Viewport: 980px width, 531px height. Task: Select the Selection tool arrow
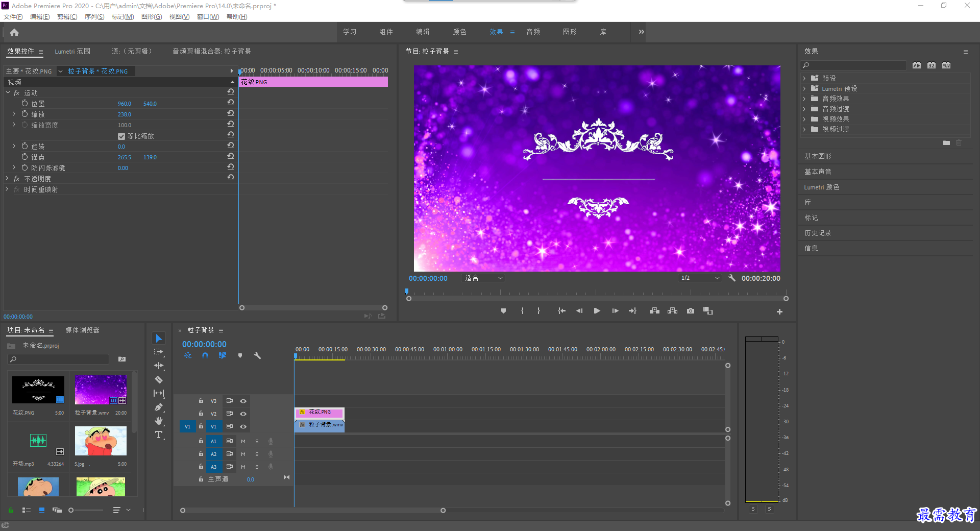[x=159, y=339]
